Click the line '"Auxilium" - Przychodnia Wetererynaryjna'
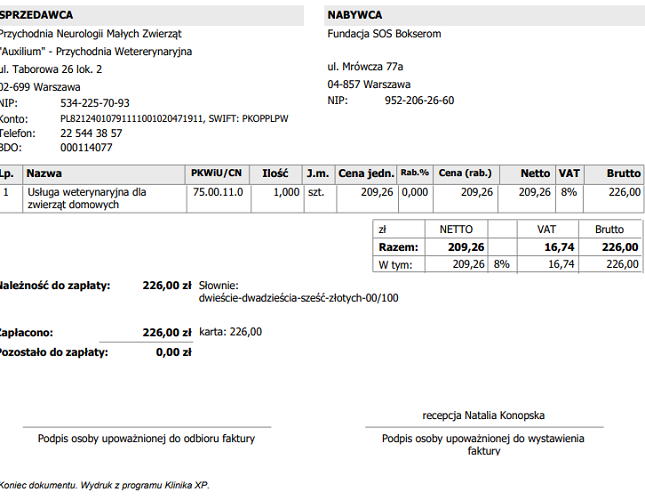The height and width of the screenshot is (500, 645). point(96,51)
